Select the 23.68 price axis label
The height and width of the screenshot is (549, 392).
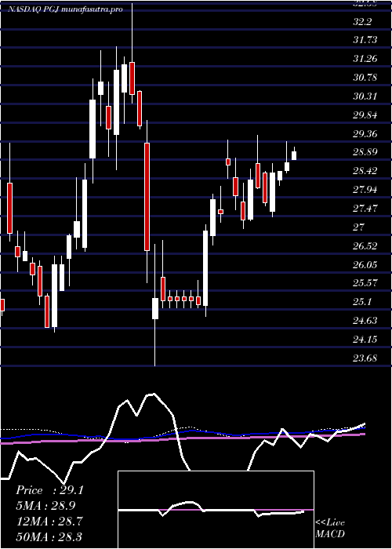[x=365, y=358]
